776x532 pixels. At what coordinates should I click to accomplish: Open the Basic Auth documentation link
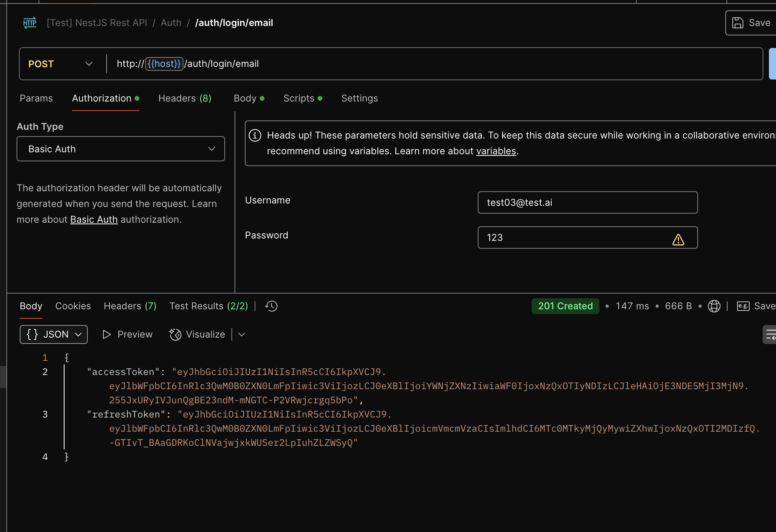click(94, 220)
